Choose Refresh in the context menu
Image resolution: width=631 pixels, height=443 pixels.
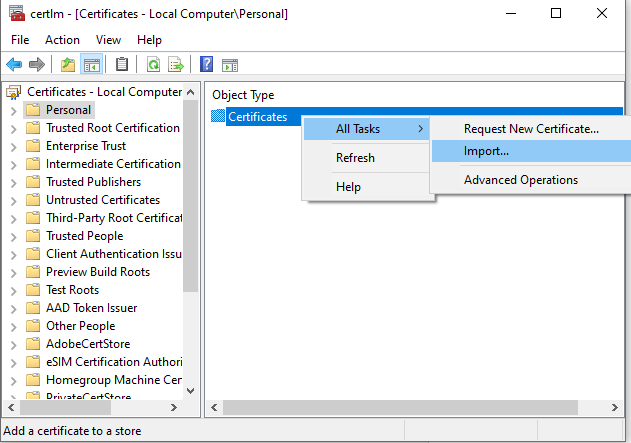367,158
